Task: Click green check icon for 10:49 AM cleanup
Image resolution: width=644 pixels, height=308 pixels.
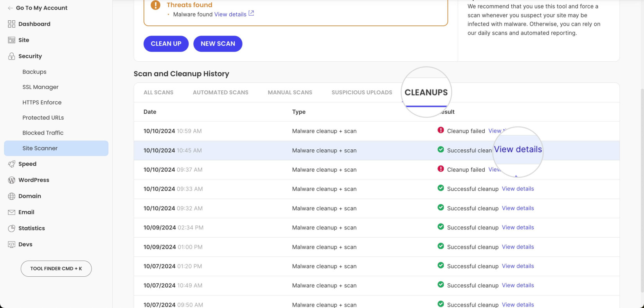Action: 441,285
